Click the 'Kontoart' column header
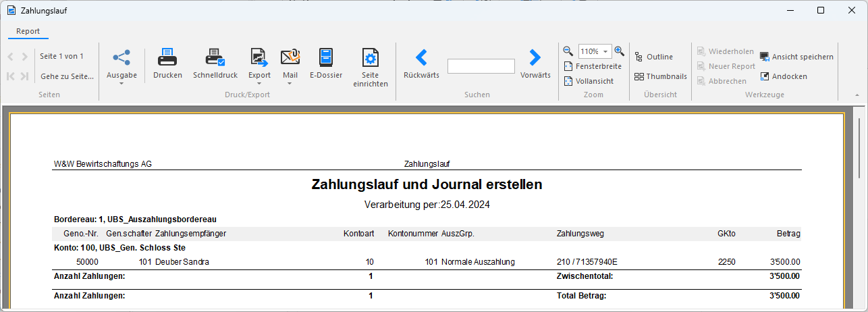Image resolution: width=868 pixels, height=312 pixels. 358,234
